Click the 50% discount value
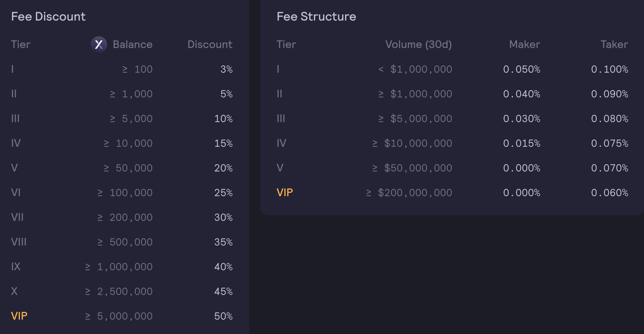 point(223,316)
